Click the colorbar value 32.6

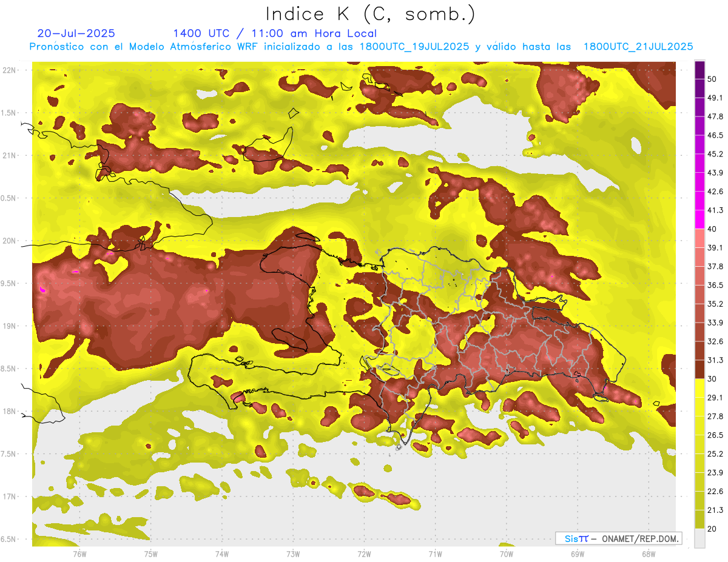coord(715,341)
